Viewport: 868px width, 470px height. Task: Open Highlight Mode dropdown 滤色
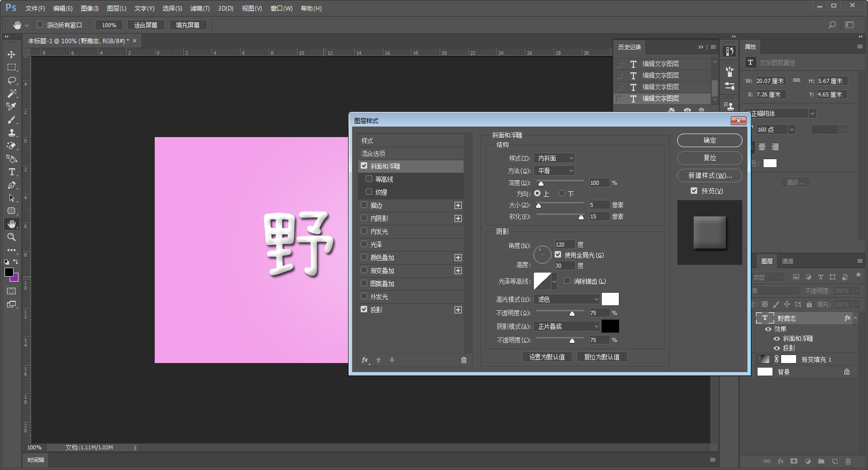coord(567,299)
